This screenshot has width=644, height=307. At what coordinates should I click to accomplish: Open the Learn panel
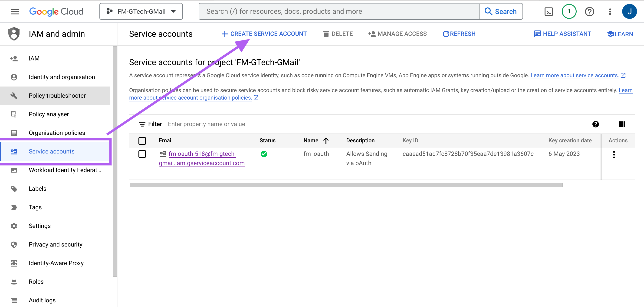pyautogui.click(x=620, y=34)
